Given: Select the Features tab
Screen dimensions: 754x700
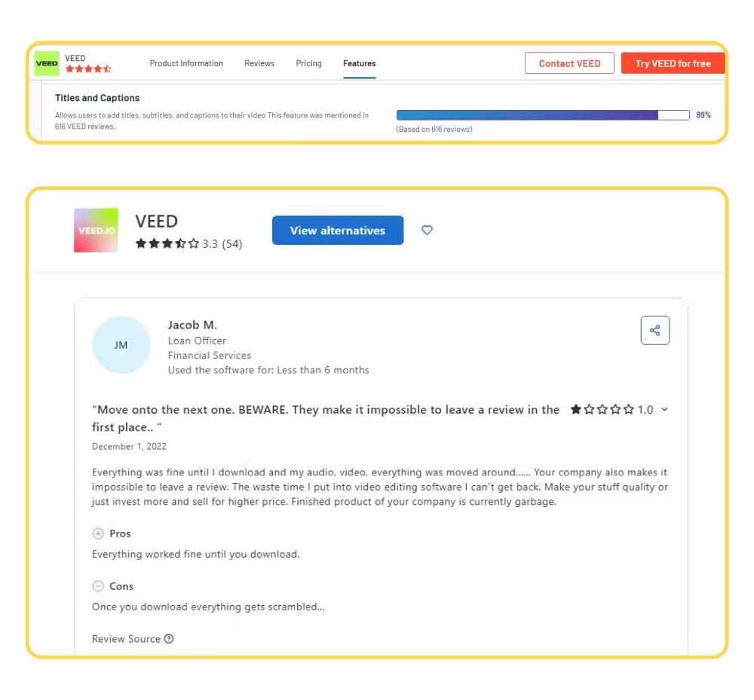Looking at the screenshot, I should click(x=359, y=63).
